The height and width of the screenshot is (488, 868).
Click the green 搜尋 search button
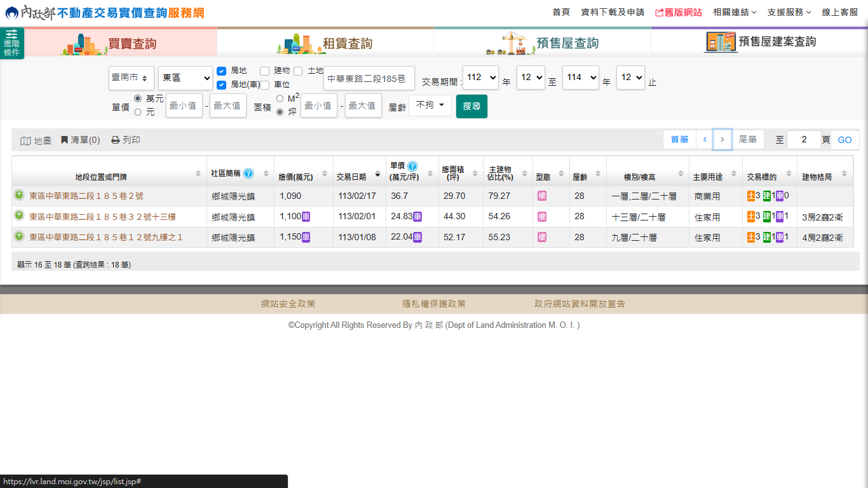pos(471,106)
